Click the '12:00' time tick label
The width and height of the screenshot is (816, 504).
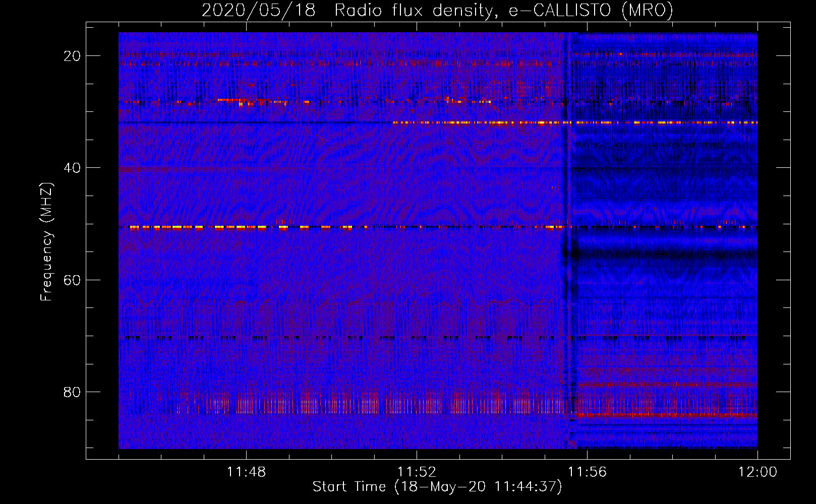click(757, 472)
